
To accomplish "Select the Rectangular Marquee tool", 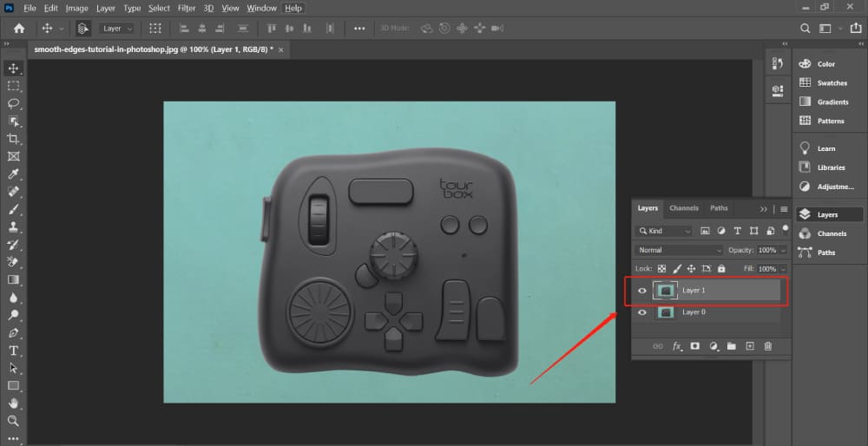I will coord(13,86).
